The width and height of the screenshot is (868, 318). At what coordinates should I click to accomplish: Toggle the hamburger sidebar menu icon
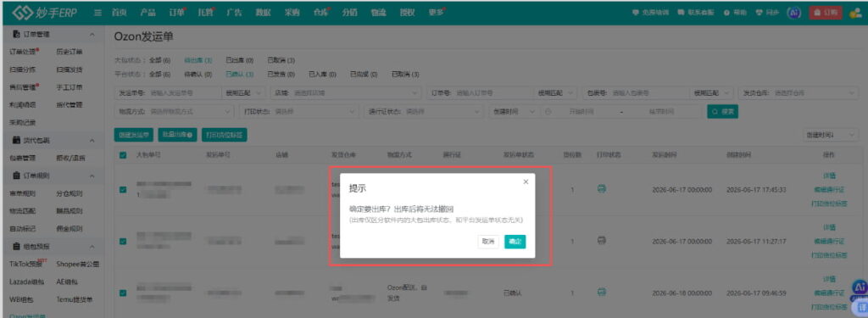[x=98, y=13]
